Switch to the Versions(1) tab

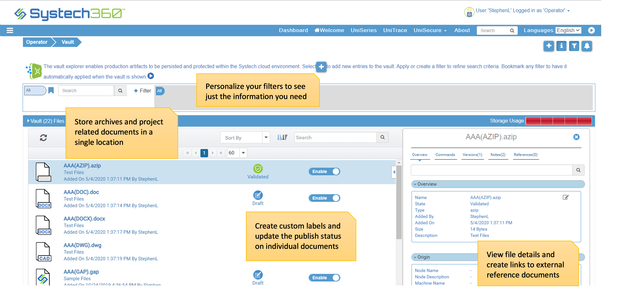[x=472, y=155]
